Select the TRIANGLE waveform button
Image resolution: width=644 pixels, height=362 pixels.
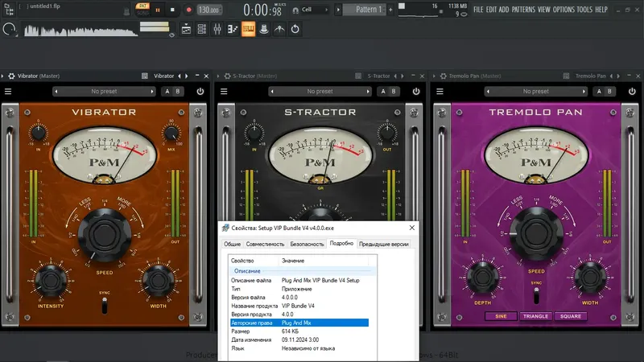click(535, 316)
